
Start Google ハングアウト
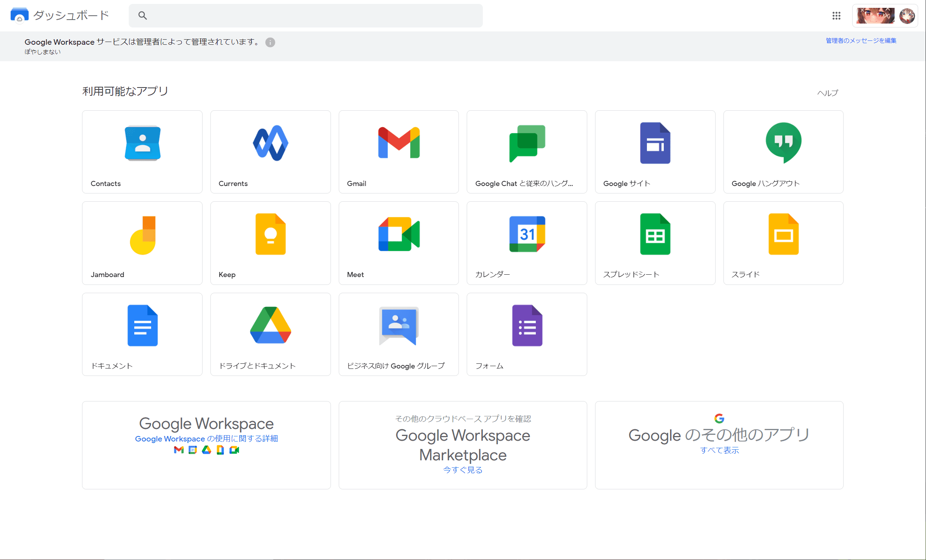click(x=783, y=152)
